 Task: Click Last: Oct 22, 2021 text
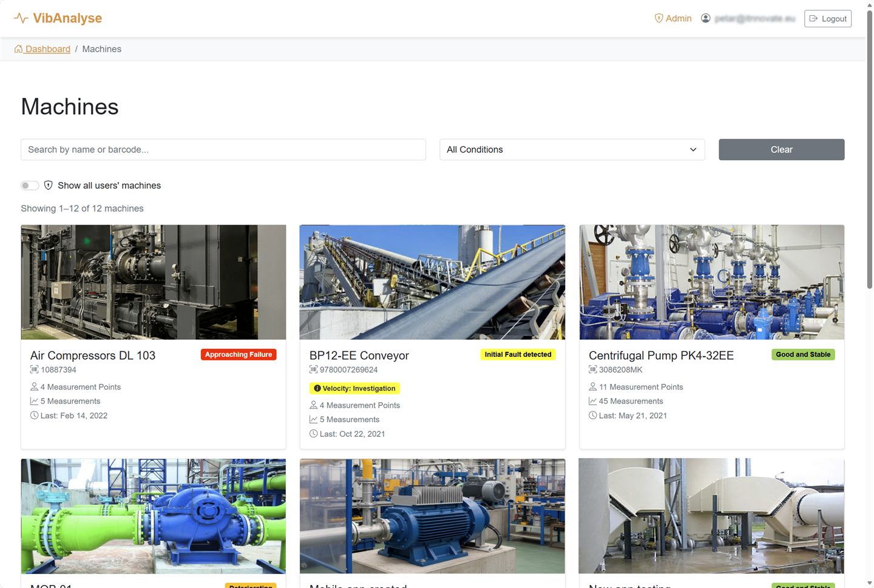pos(353,434)
